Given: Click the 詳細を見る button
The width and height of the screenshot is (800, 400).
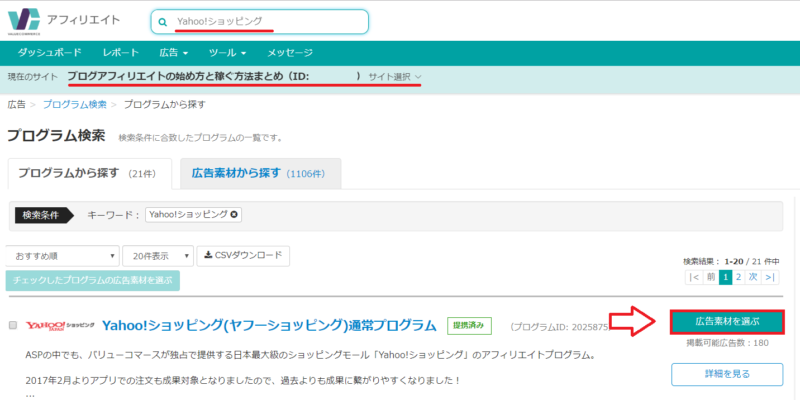Looking at the screenshot, I should pyautogui.click(x=727, y=374).
